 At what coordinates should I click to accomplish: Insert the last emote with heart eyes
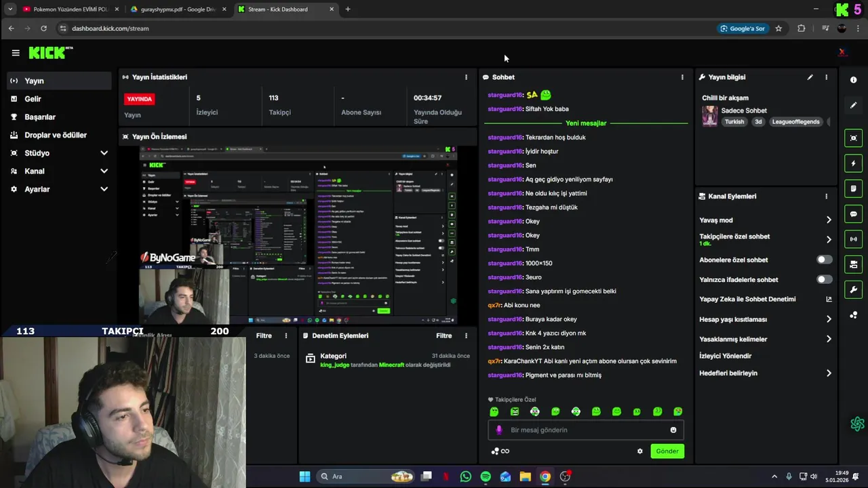(x=677, y=411)
